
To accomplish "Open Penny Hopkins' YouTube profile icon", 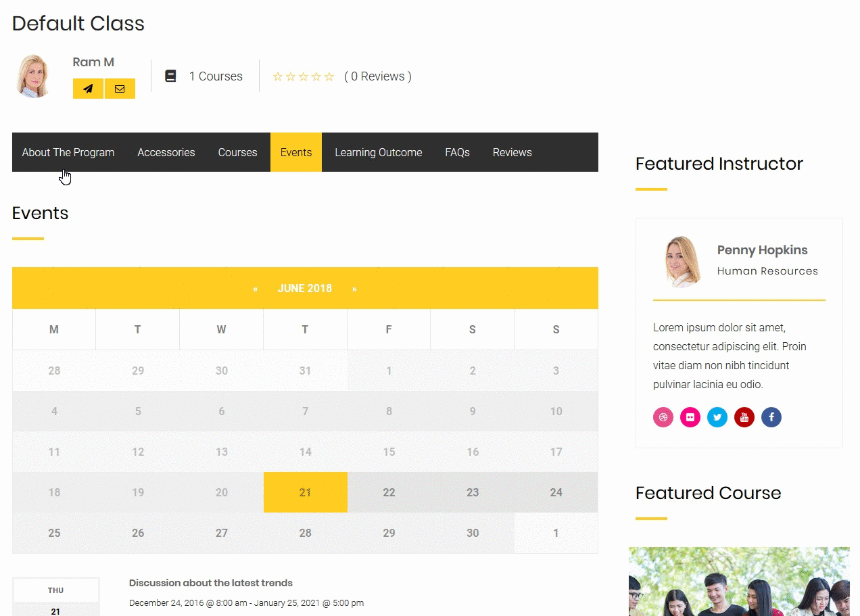I will click(744, 417).
